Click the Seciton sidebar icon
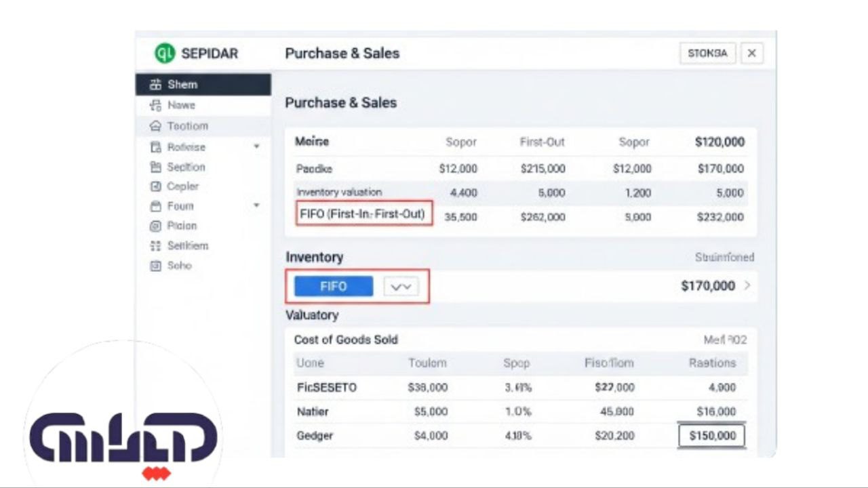The width and height of the screenshot is (868, 488). click(x=155, y=167)
